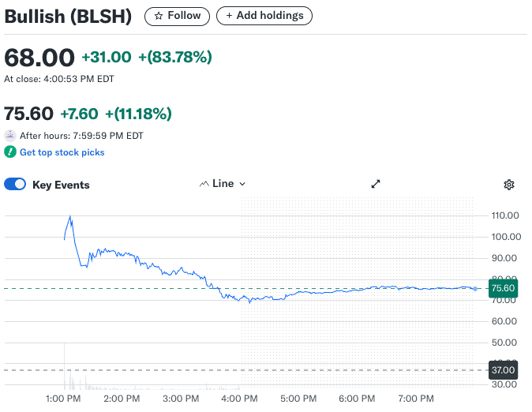The height and width of the screenshot is (412, 532).
Task: Click the 75.60 after hours price heading
Action: (x=29, y=114)
